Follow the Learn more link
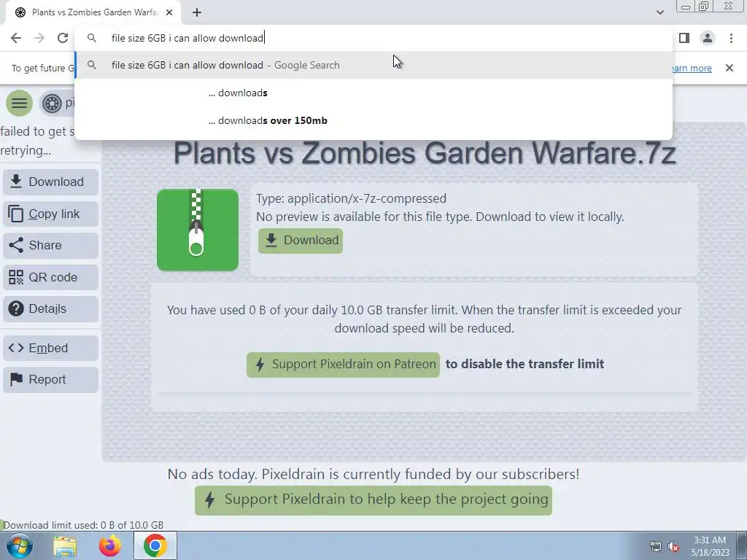Screen dimensions: 747x560 (691, 68)
